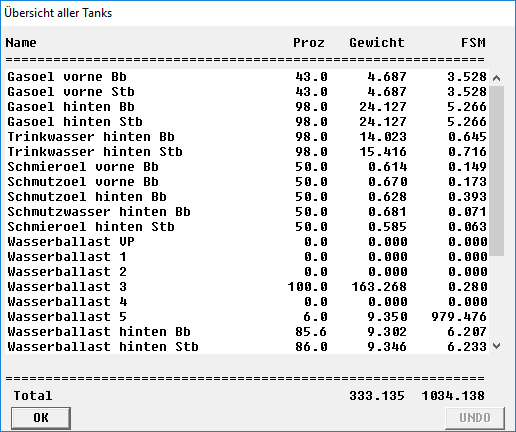Click the FSM column header

click(x=473, y=43)
